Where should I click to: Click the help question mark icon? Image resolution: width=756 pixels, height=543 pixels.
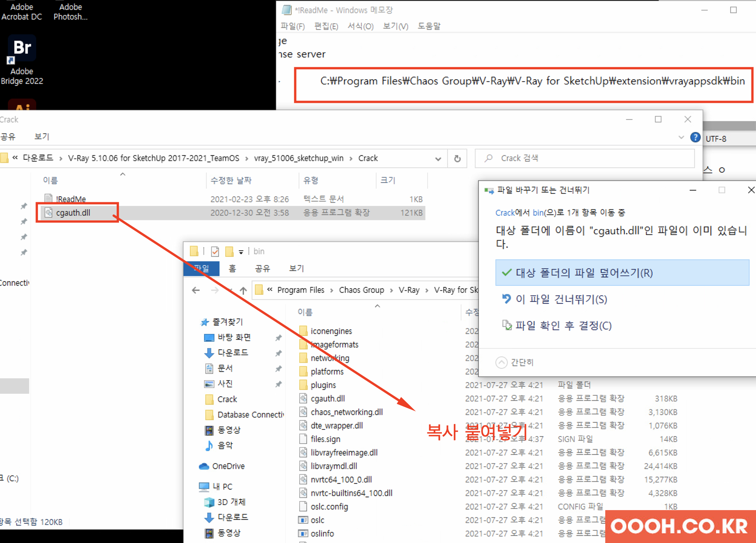click(695, 138)
